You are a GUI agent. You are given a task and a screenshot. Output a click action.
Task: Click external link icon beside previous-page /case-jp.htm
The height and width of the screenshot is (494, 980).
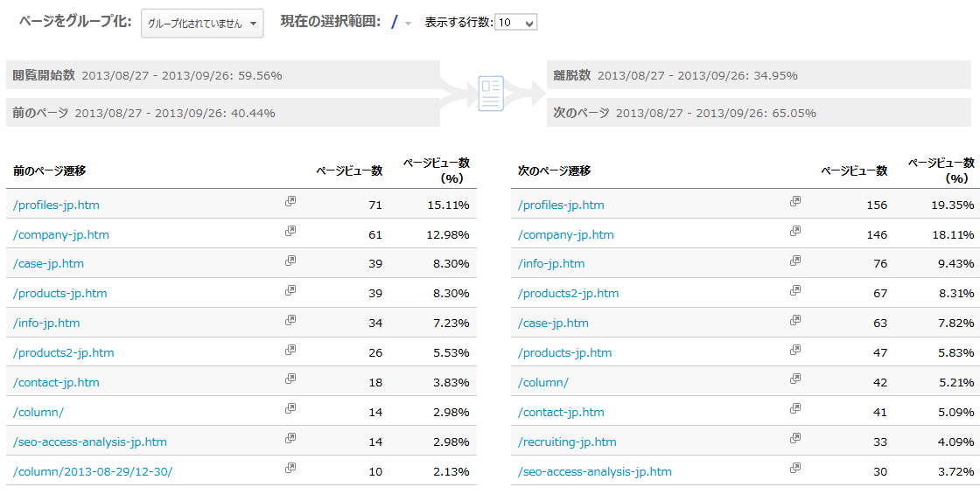pyautogui.click(x=290, y=261)
